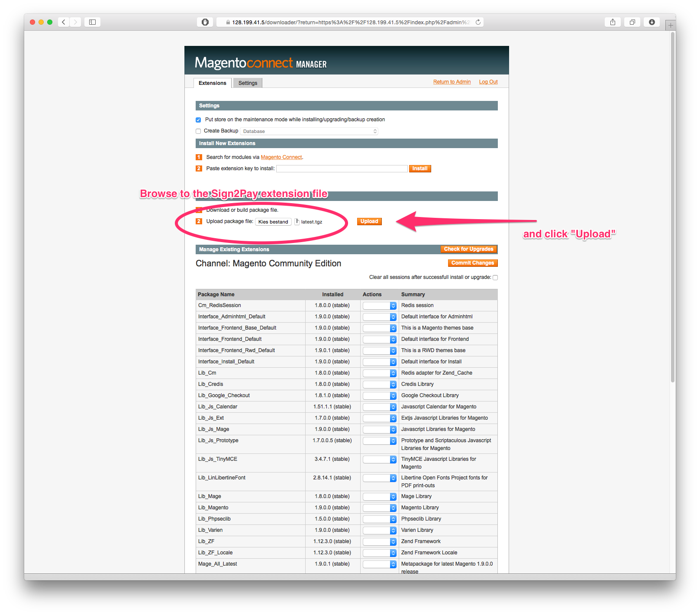The width and height of the screenshot is (700, 615).
Task: Switch to the Settings tab
Action: pyautogui.click(x=248, y=83)
